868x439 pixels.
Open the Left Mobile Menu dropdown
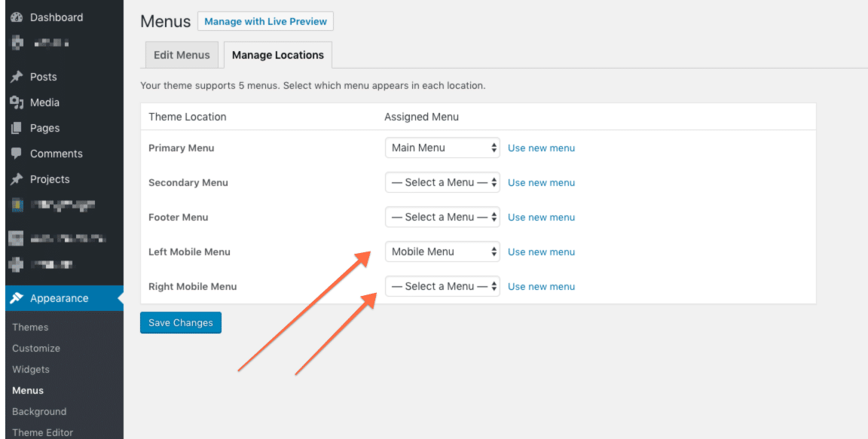(x=442, y=252)
